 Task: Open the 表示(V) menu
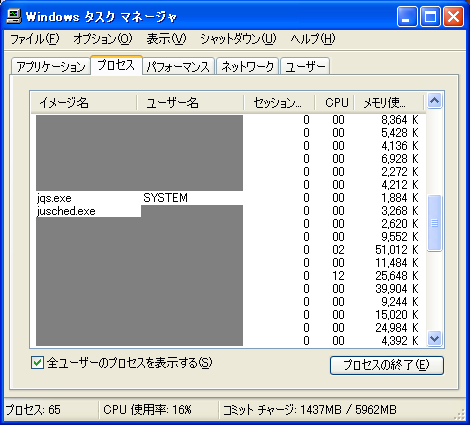click(166, 39)
